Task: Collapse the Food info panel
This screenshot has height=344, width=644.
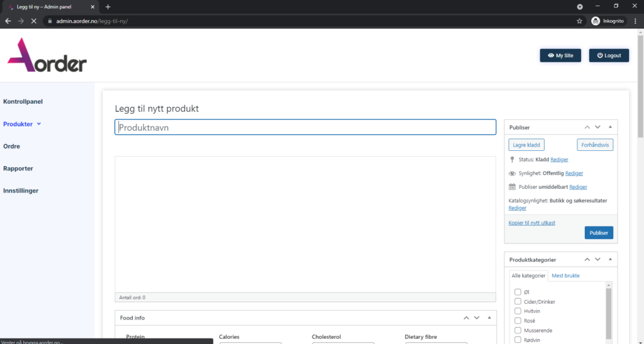Action: (x=489, y=318)
